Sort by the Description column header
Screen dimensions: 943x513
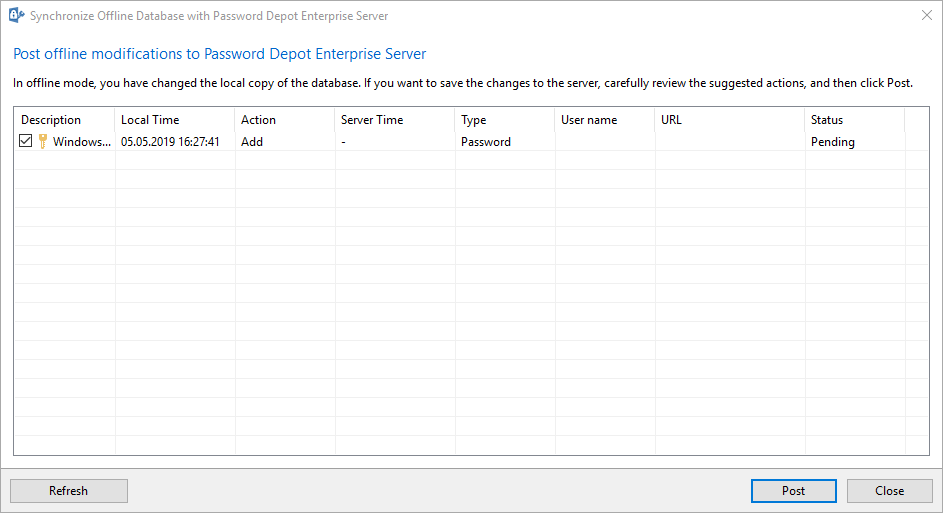pyautogui.click(x=64, y=120)
